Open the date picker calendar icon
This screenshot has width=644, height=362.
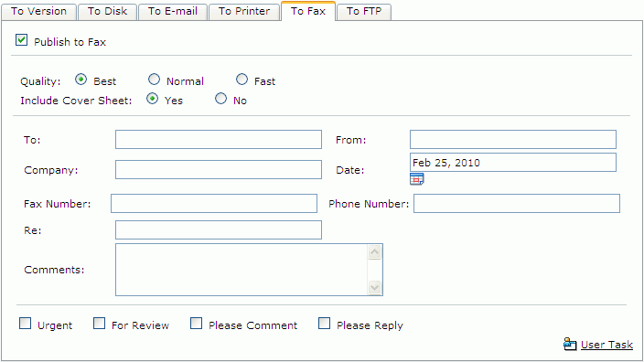click(417, 179)
